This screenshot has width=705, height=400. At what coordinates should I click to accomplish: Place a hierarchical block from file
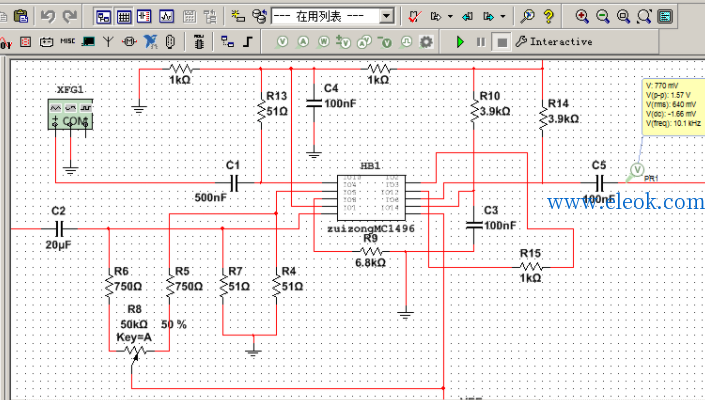pyautogui.click(x=228, y=42)
